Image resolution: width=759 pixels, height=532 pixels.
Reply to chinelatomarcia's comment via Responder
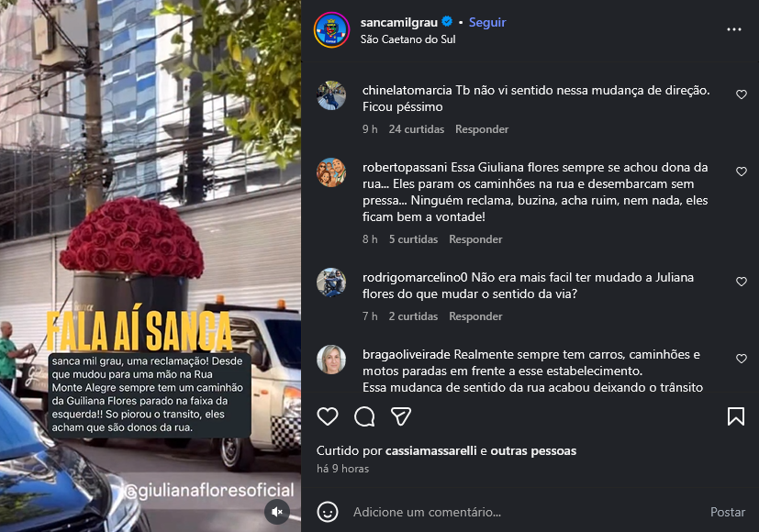(482, 129)
